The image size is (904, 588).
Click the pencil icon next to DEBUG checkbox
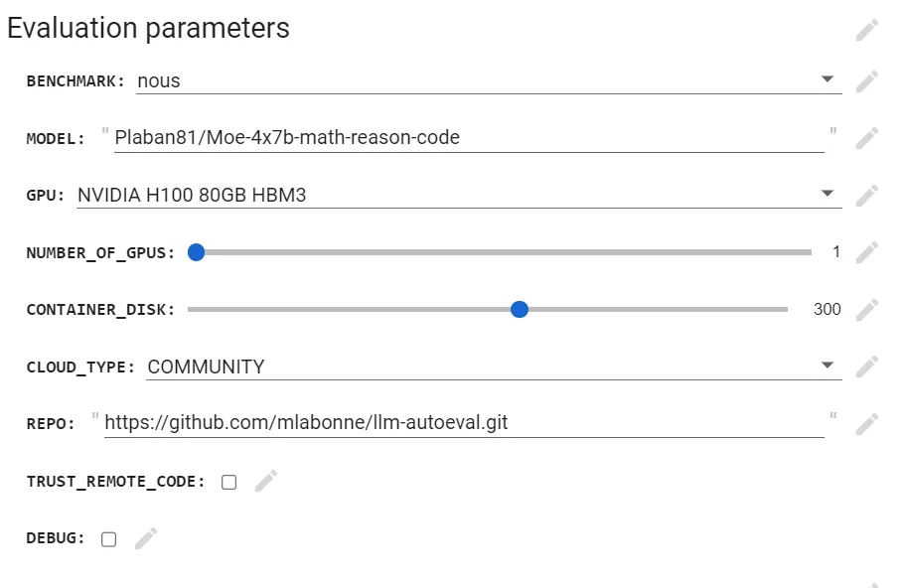click(x=146, y=538)
